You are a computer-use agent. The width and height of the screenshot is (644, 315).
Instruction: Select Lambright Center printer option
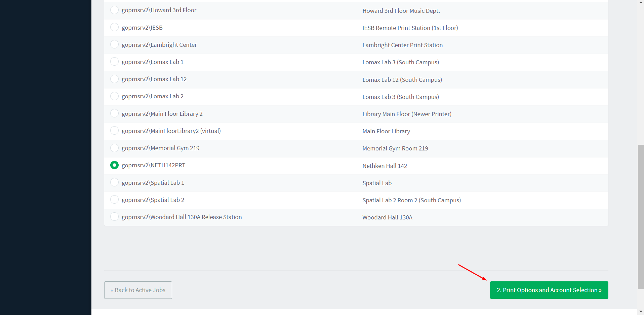pos(114,44)
